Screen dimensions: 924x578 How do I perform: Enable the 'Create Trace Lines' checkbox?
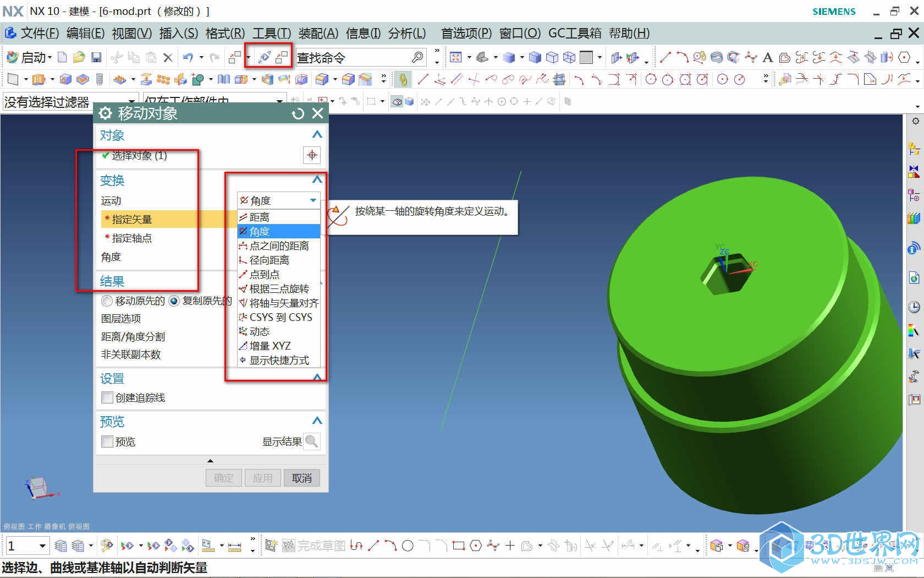107,397
